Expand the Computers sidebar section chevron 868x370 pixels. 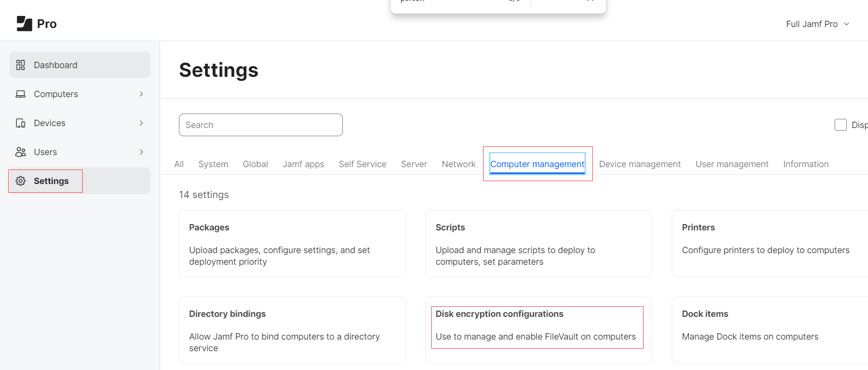tap(141, 94)
